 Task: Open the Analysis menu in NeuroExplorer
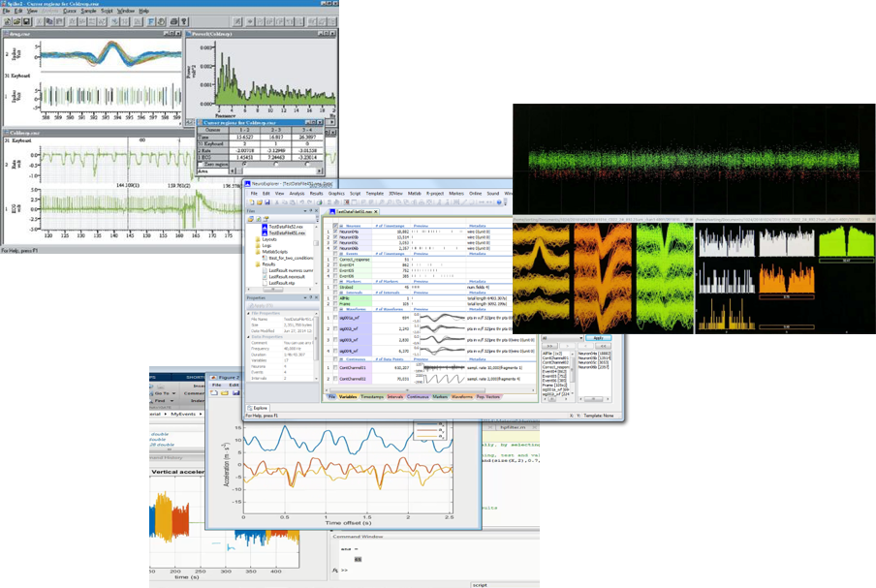pos(297,194)
